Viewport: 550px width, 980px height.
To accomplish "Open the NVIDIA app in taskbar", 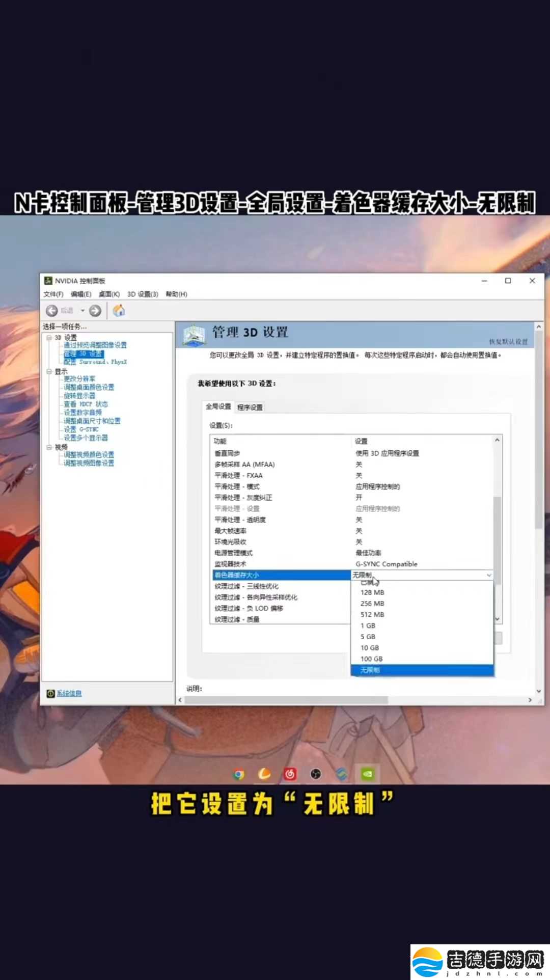I will click(x=367, y=774).
